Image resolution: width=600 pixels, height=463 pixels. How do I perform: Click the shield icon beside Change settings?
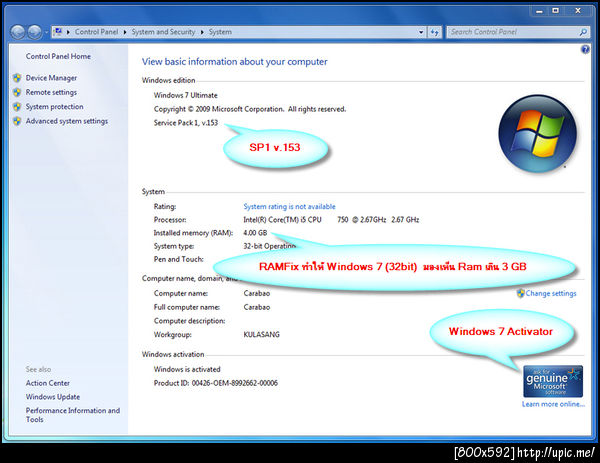pos(520,293)
